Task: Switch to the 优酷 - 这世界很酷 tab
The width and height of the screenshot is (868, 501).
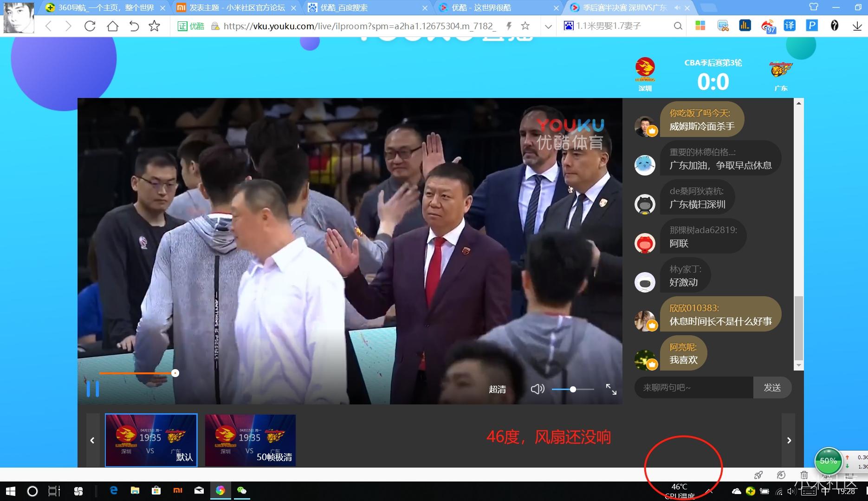Action: click(499, 7)
